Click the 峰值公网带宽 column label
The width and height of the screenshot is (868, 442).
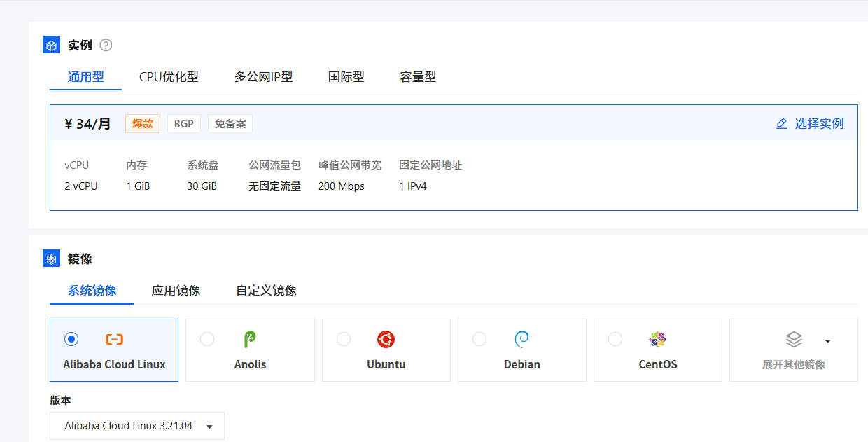350,165
